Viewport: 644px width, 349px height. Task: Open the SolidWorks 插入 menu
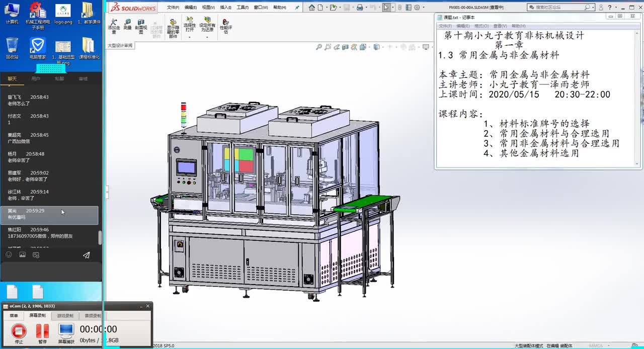[x=225, y=8]
